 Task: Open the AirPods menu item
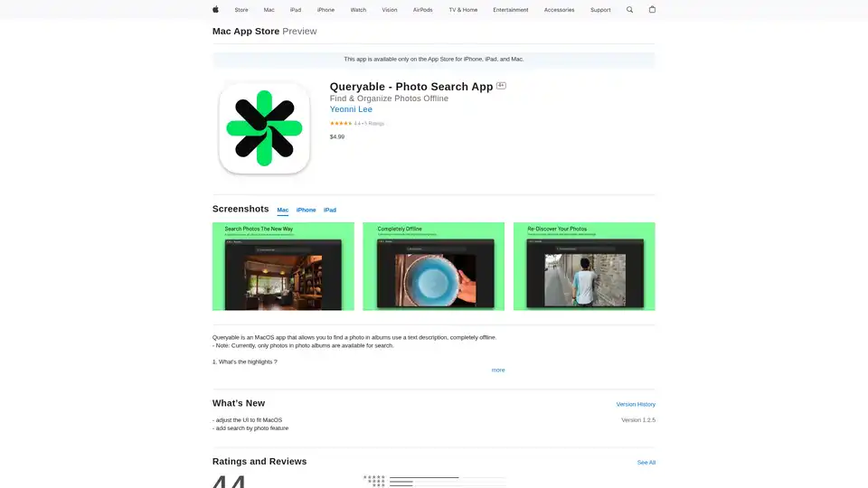422,10
